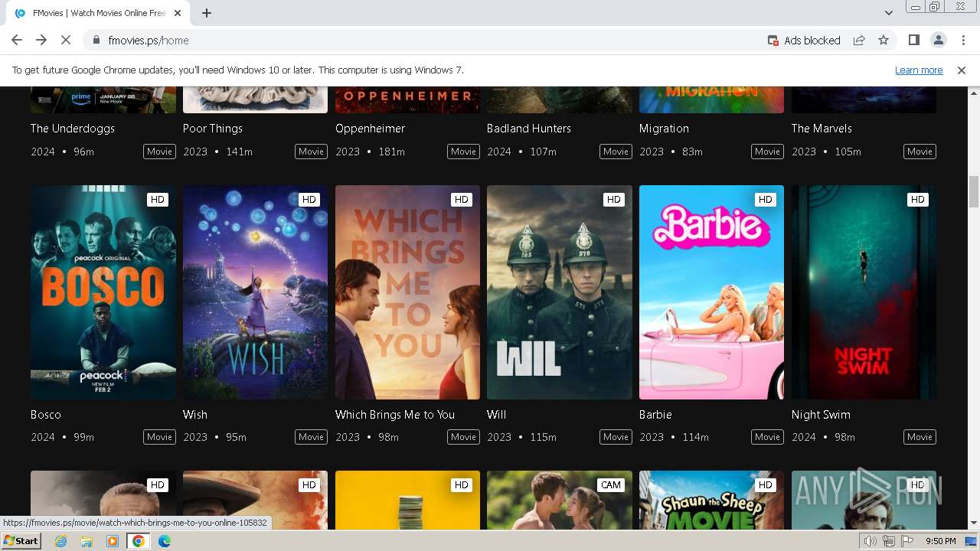Click the CAM badge on poster
Screen dimensions: 980x551
(x=611, y=485)
